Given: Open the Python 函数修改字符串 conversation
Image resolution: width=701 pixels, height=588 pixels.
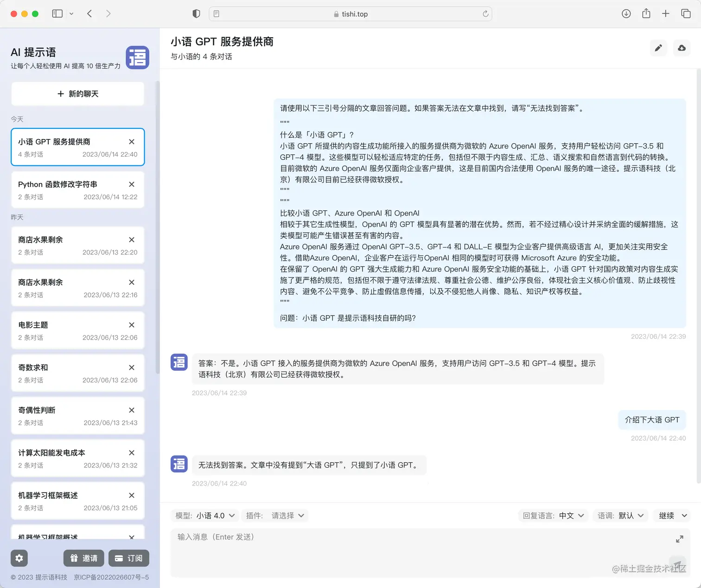Looking at the screenshot, I should (x=78, y=190).
